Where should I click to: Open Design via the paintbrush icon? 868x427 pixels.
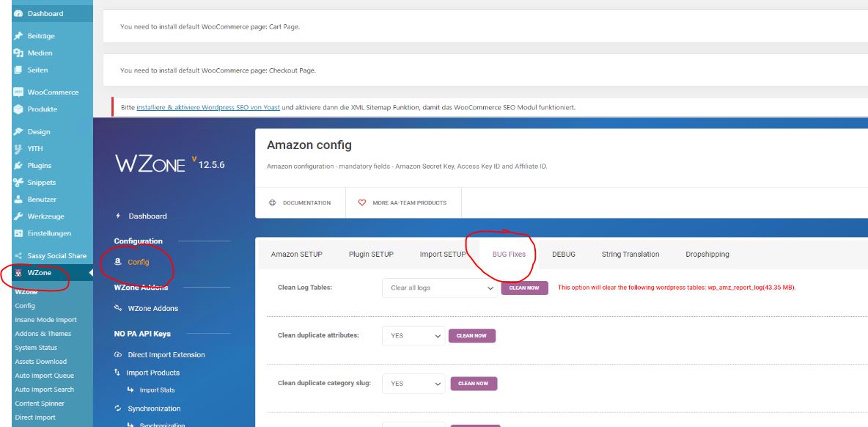click(x=18, y=132)
